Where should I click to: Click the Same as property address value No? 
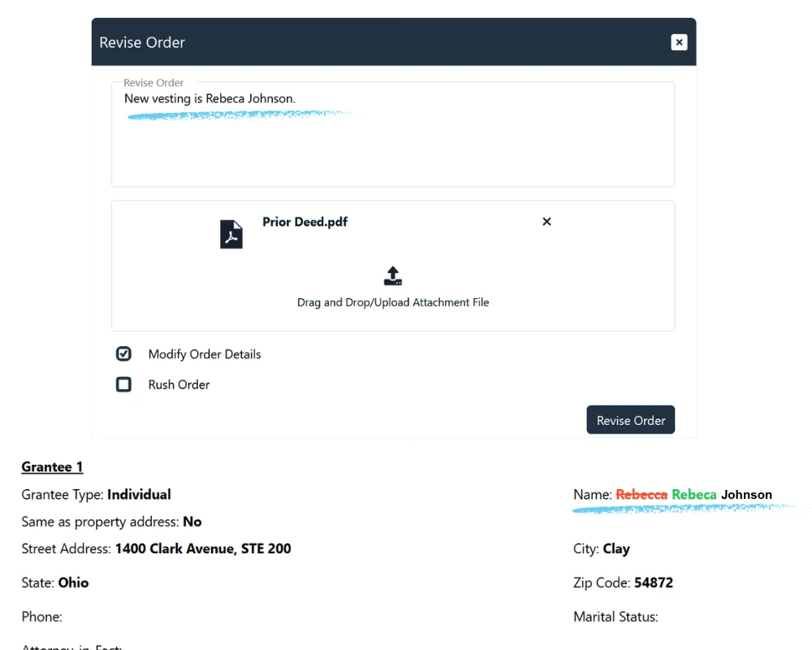[x=192, y=522]
